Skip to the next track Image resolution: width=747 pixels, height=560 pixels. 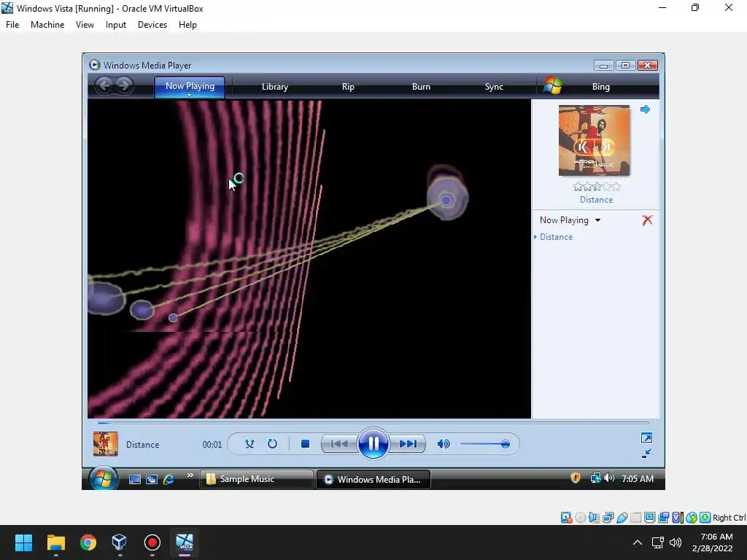[x=409, y=444]
